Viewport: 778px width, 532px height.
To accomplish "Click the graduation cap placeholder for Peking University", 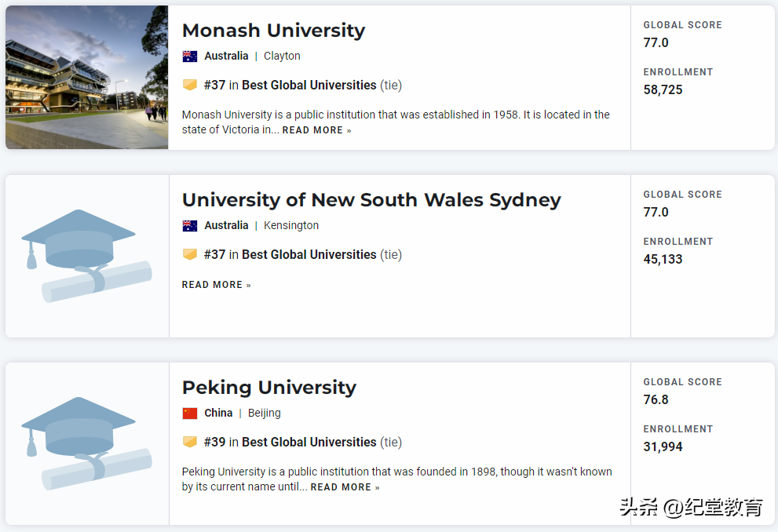I will pyautogui.click(x=86, y=443).
